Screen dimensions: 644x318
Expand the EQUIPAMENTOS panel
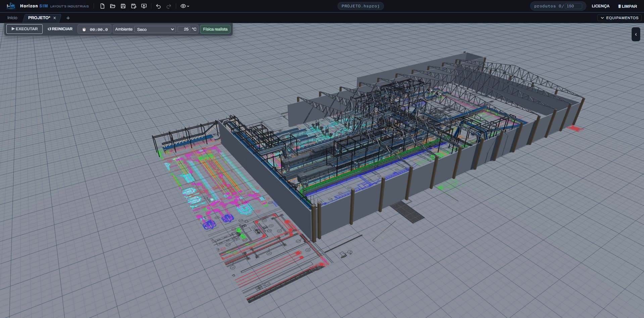pos(620,18)
